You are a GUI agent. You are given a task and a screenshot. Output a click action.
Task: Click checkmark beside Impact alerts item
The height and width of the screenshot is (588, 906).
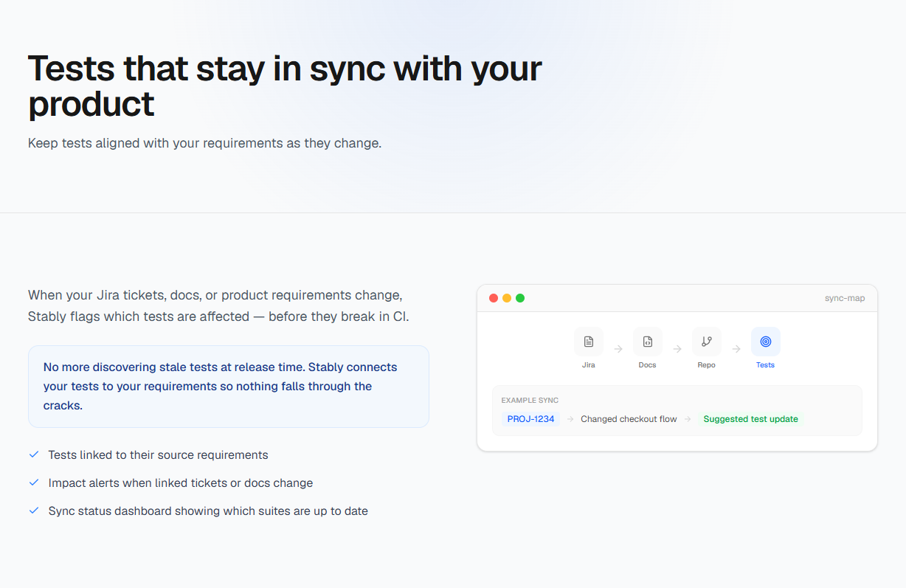[33, 482]
